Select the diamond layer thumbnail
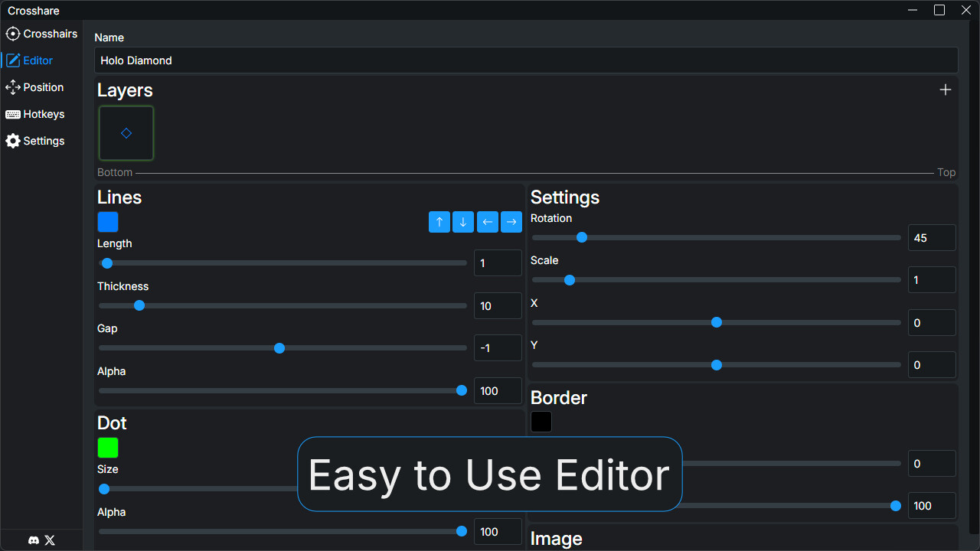This screenshot has width=980, height=551. point(126,133)
